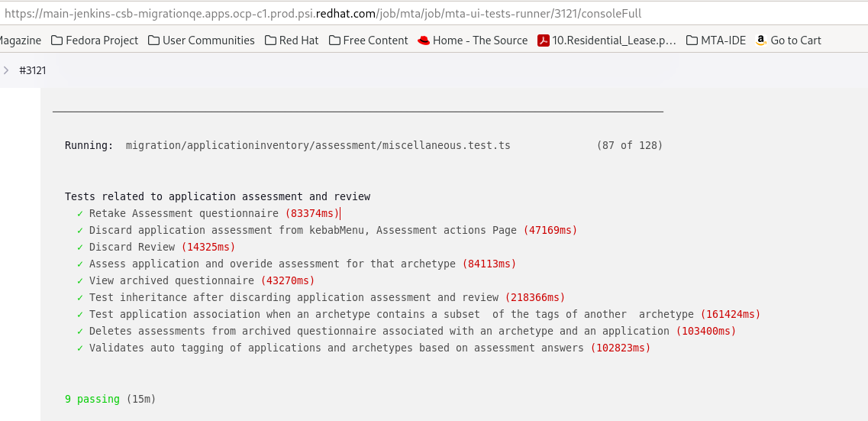The width and height of the screenshot is (868, 421).
Task: Expand the breadcrumb chevron before #3121
Action: [6, 70]
